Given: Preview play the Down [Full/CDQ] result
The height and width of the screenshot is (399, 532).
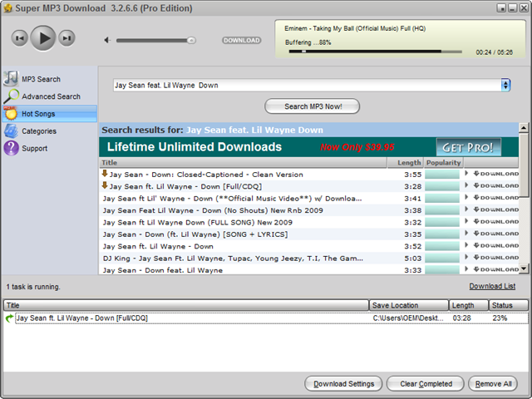Looking at the screenshot, I should click(466, 185).
